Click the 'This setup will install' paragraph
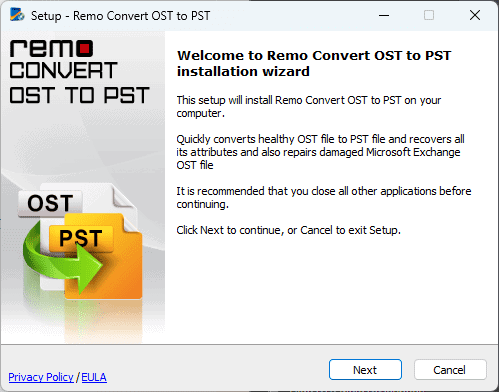The image size is (499, 392). click(x=309, y=107)
